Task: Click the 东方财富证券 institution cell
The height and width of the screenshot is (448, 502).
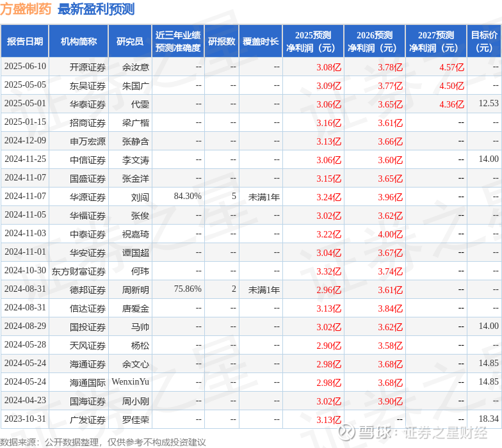Action: [79, 271]
